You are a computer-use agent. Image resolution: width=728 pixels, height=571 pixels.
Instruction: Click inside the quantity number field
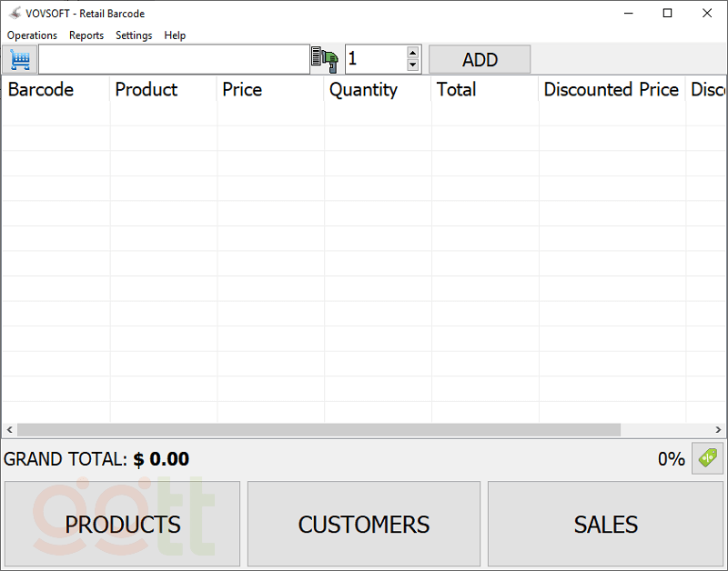click(x=375, y=60)
